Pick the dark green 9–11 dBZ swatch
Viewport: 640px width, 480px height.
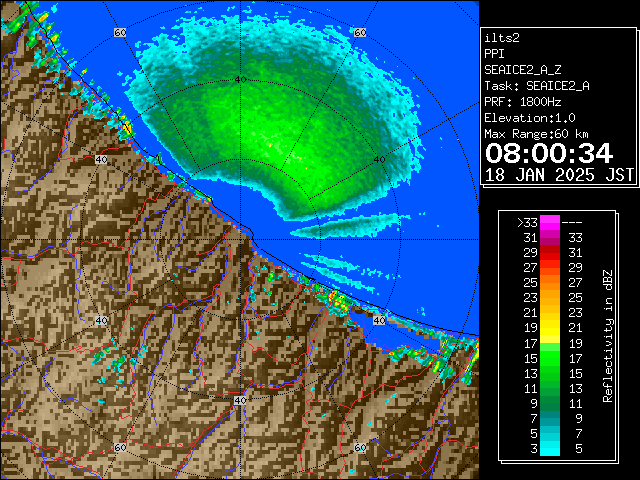pyautogui.click(x=550, y=403)
